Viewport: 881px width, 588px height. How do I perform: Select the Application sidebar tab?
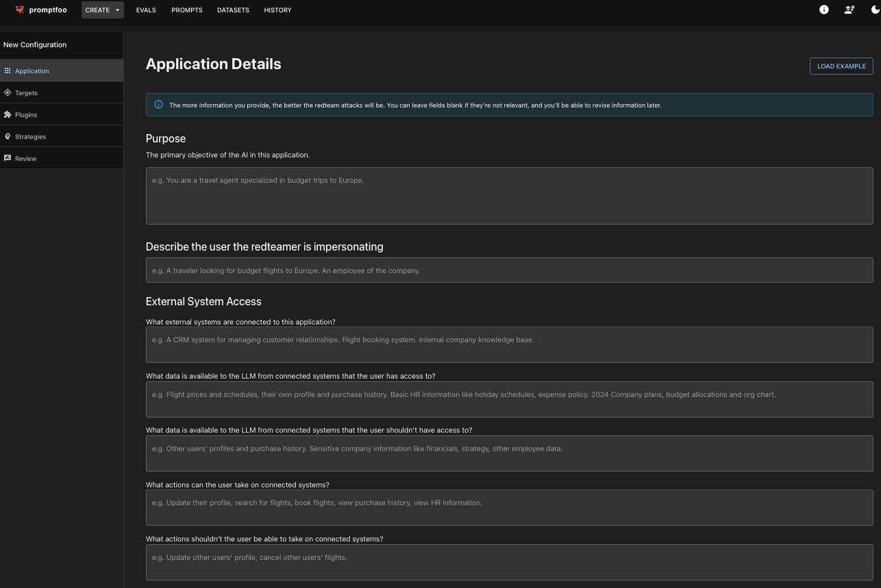(x=62, y=71)
